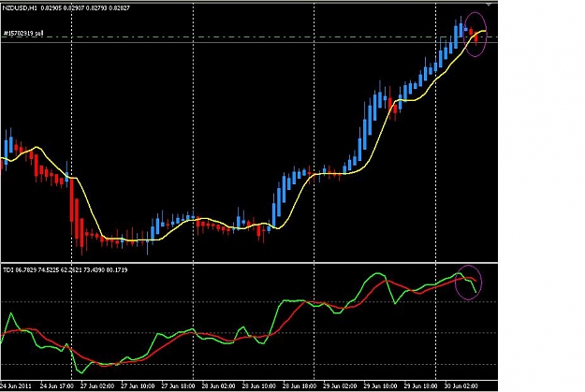585x392 pixels.
Task: Click the 24 Jun 17:00 time label
Action: [x=57, y=385]
